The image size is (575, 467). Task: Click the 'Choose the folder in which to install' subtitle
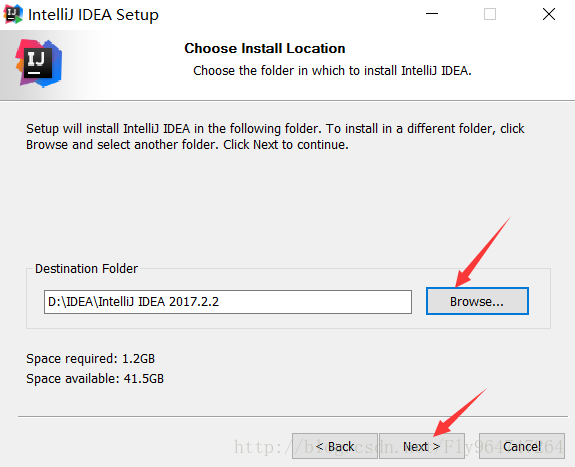(x=332, y=70)
